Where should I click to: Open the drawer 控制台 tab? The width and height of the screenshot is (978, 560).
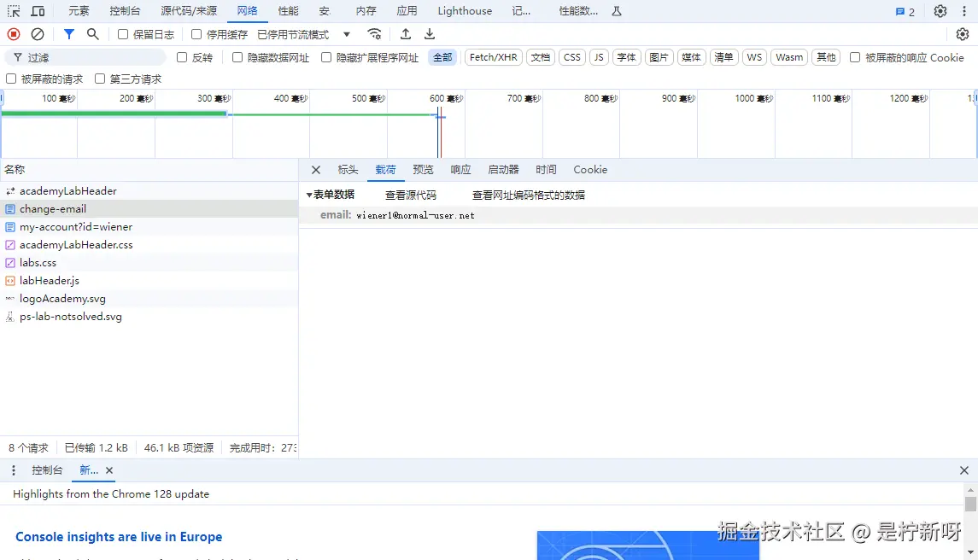click(47, 470)
